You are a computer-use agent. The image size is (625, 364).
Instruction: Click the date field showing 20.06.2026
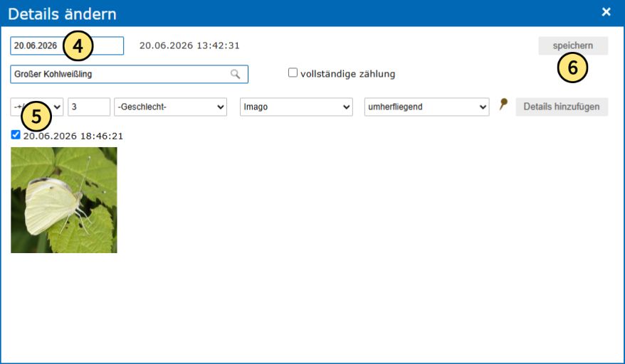tap(67, 45)
